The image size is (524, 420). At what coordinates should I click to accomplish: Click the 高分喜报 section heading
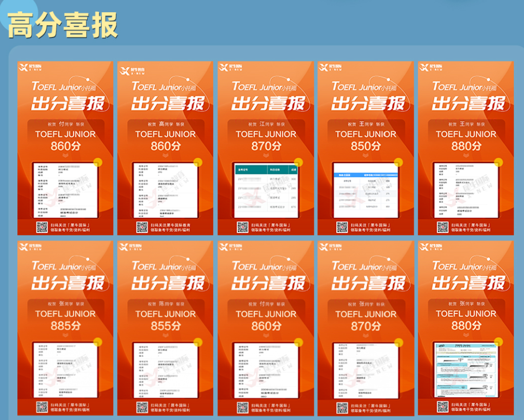[x=63, y=25]
